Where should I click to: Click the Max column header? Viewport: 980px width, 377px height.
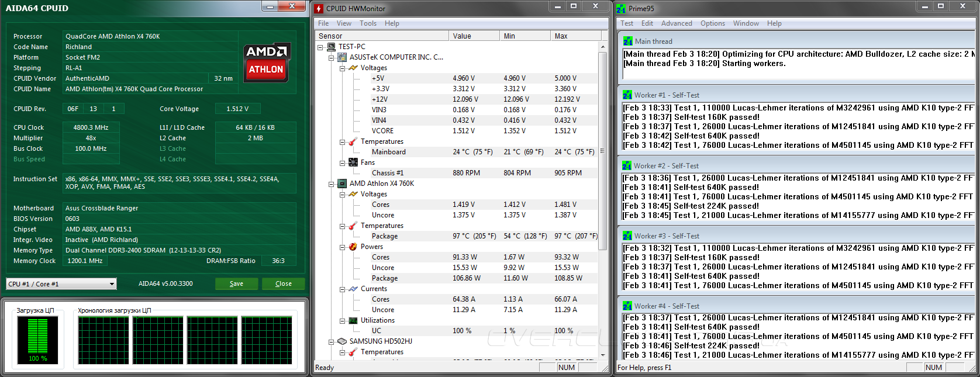575,36
